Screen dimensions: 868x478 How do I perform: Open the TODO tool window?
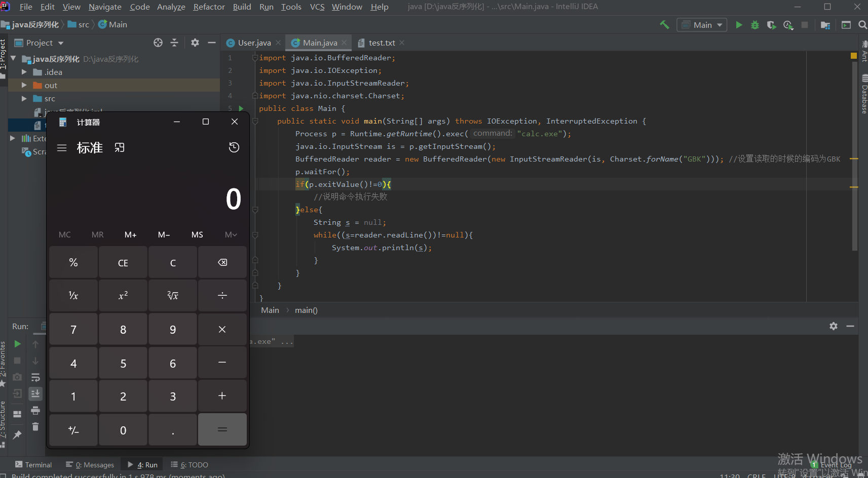190,465
